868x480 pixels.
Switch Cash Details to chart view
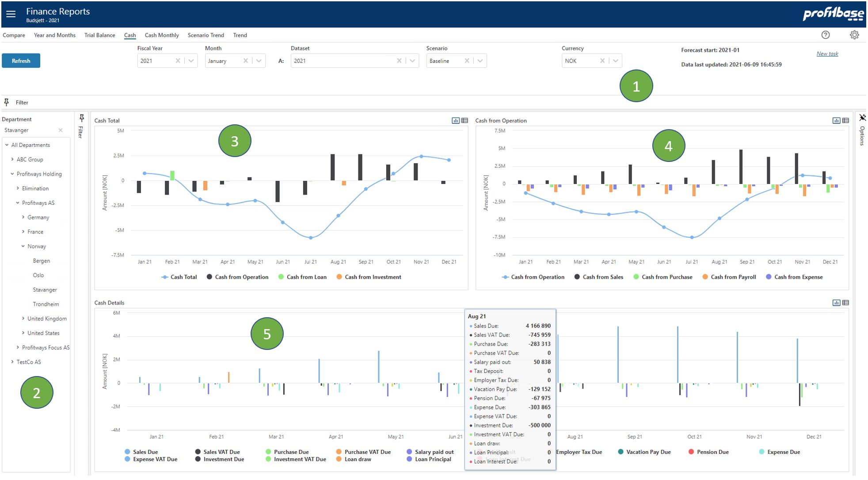pyautogui.click(x=836, y=303)
